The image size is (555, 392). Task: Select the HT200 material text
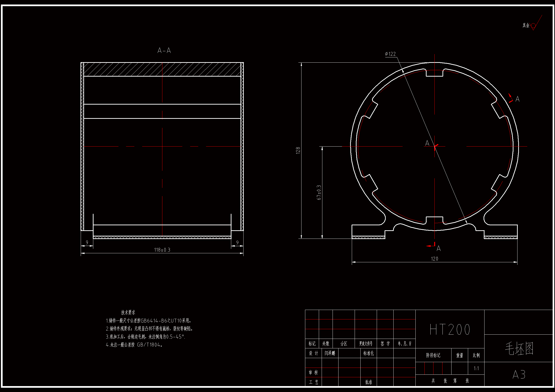pos(450,329)
